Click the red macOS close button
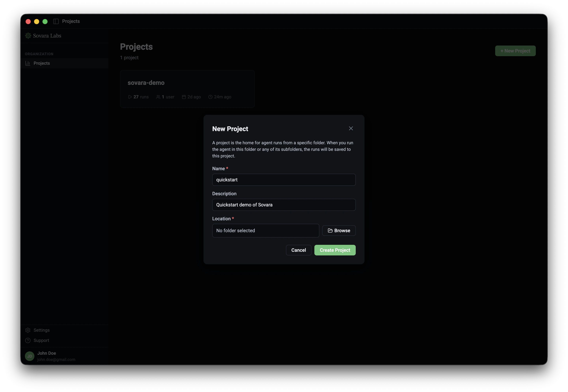 coord(28,21)
